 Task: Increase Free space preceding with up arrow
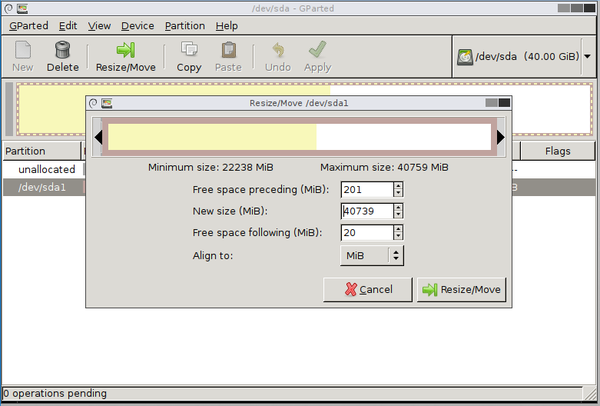(398, 186)
